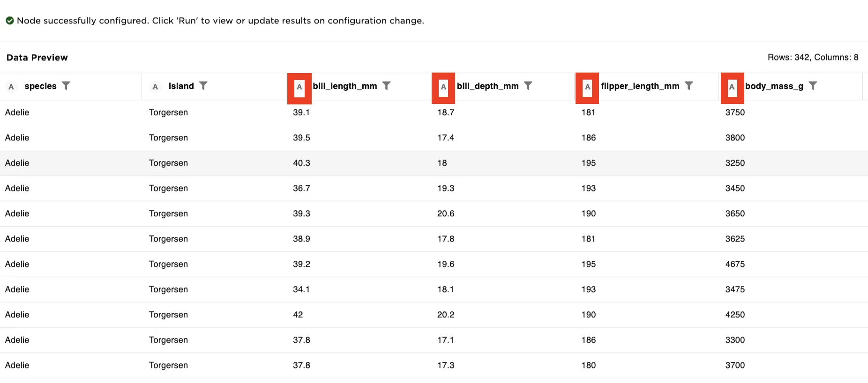Viewport: 868px width, 383px height.
Task: Click the filter funnel on bill_length_mm
Action: [x=387, y=86]
